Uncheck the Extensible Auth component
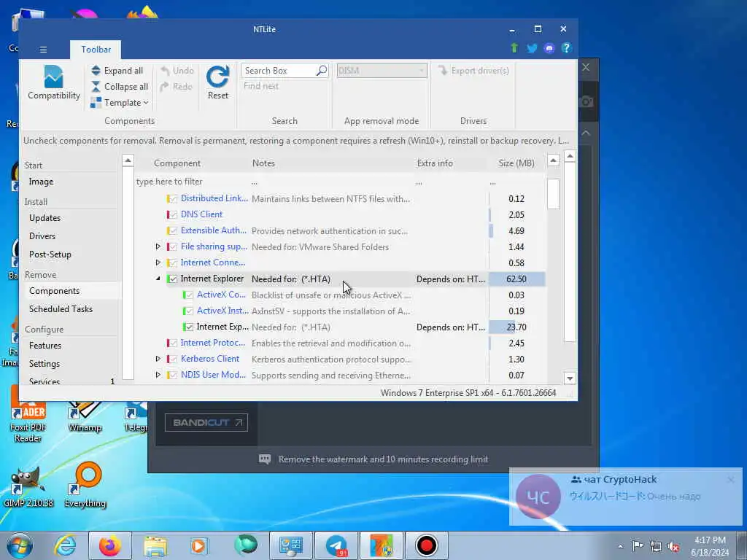 (x=173, y=231)
